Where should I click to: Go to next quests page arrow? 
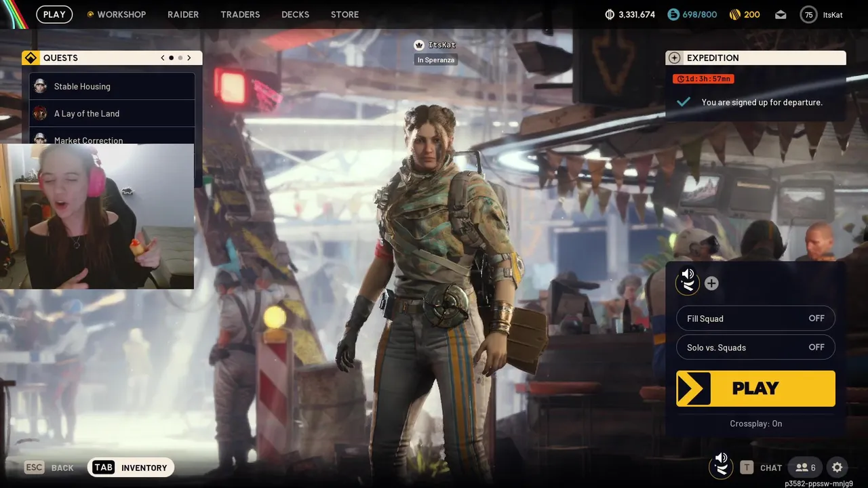189,58
